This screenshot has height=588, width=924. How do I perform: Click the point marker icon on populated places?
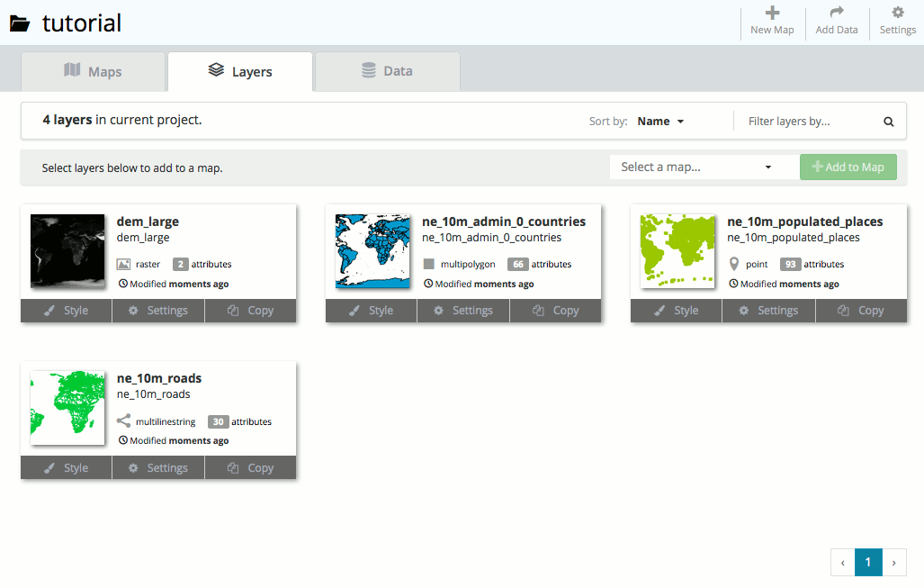pyautogui.click(x=734, y=265)
